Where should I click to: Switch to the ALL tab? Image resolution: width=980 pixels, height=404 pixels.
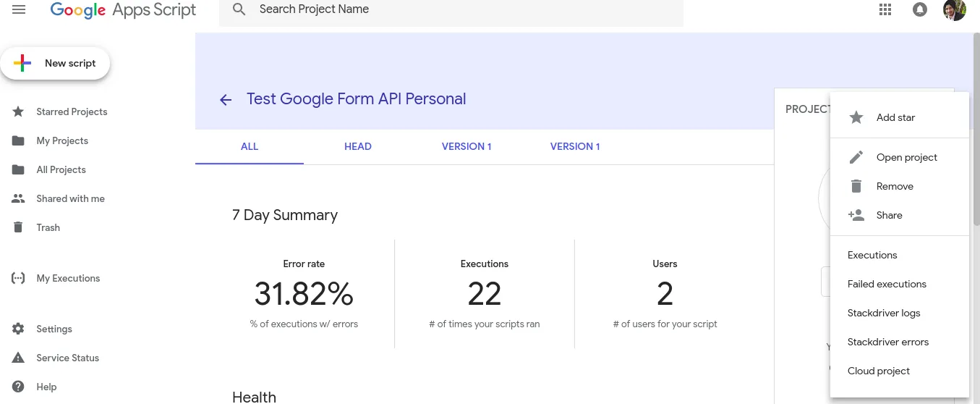pyautogui.click(x=250, y=146)
